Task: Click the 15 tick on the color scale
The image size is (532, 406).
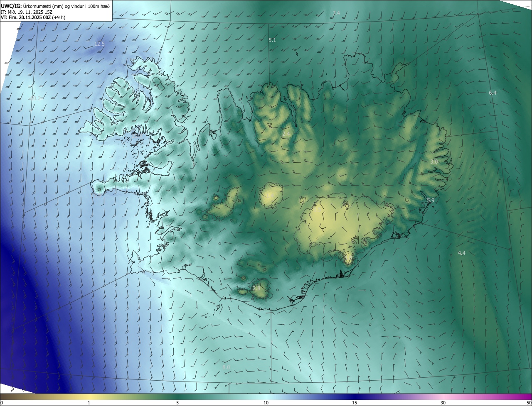Action: (x=355, y=403)
